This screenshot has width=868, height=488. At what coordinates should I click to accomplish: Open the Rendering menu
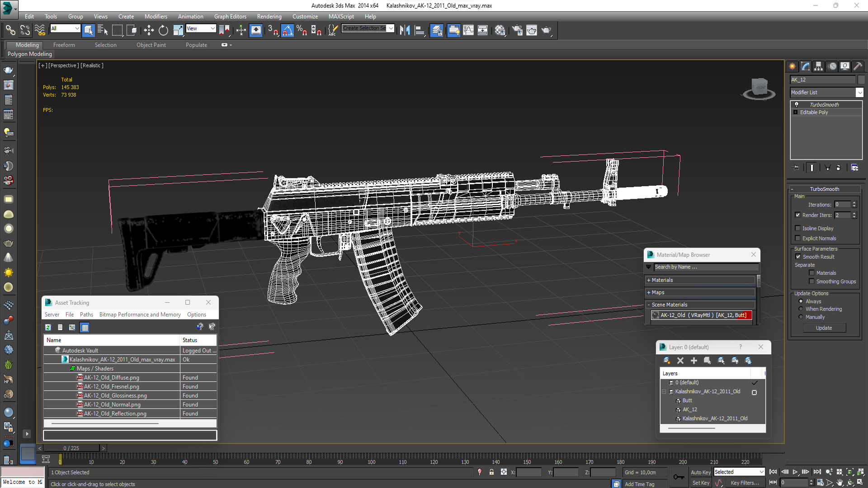[269, 17]
